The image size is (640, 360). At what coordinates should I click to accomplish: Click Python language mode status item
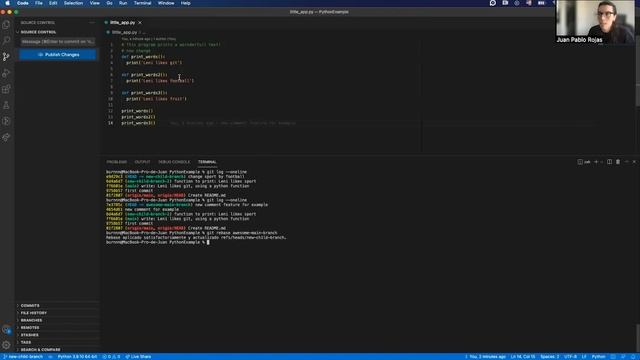pos(599,357)
